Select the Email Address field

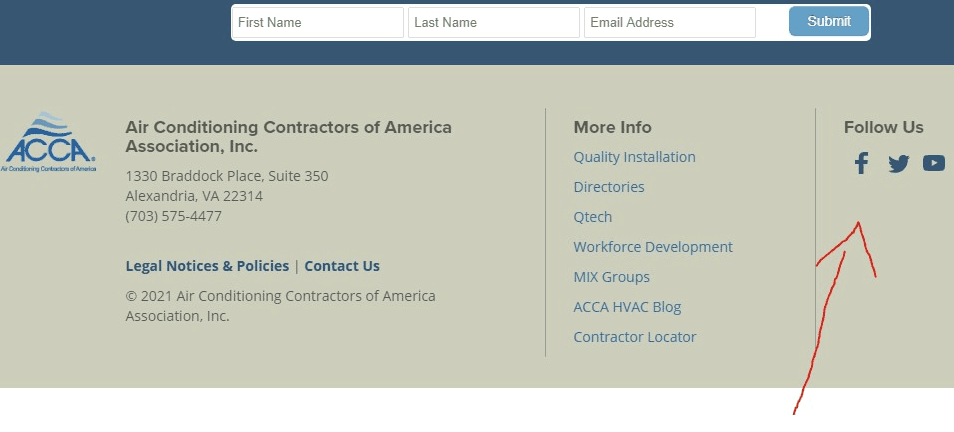[x=669, y=23]
